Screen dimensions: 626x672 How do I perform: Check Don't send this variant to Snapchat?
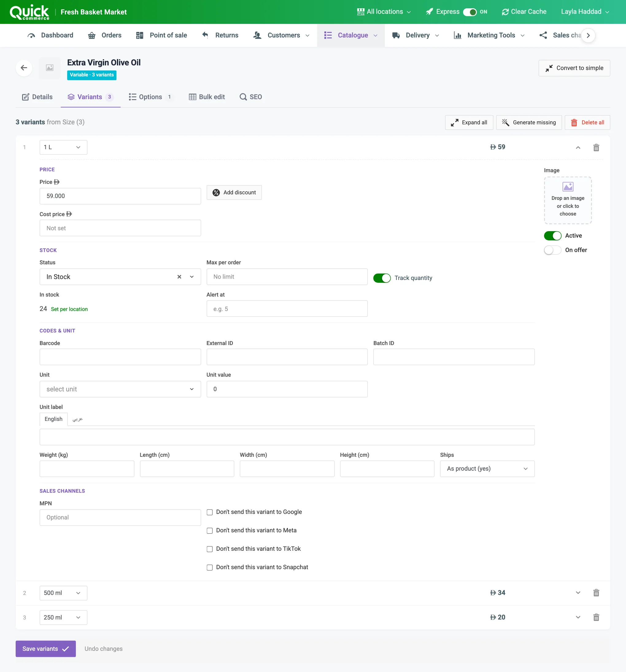210,568
